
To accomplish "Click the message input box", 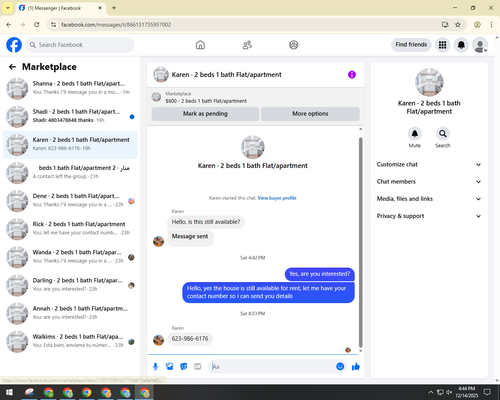I will 272,367.
